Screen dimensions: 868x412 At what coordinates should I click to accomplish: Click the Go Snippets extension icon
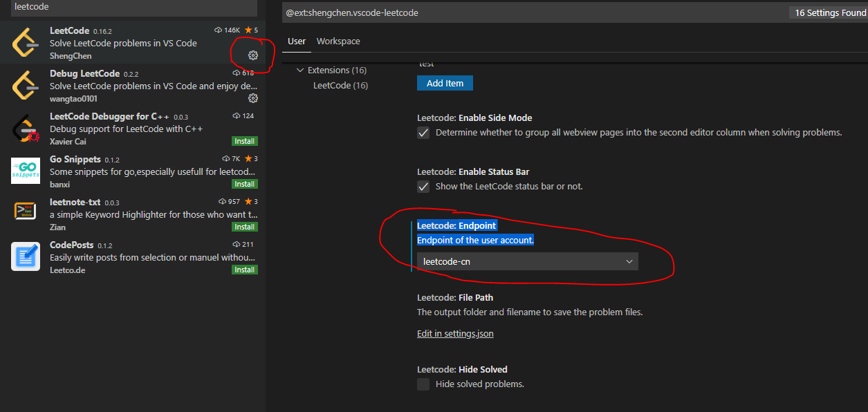point(25,171)
